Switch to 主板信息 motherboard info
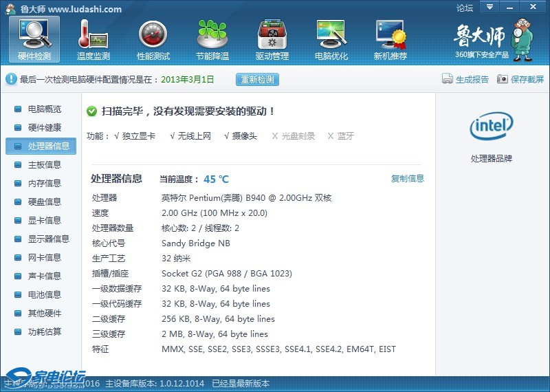 pos(44,165)
